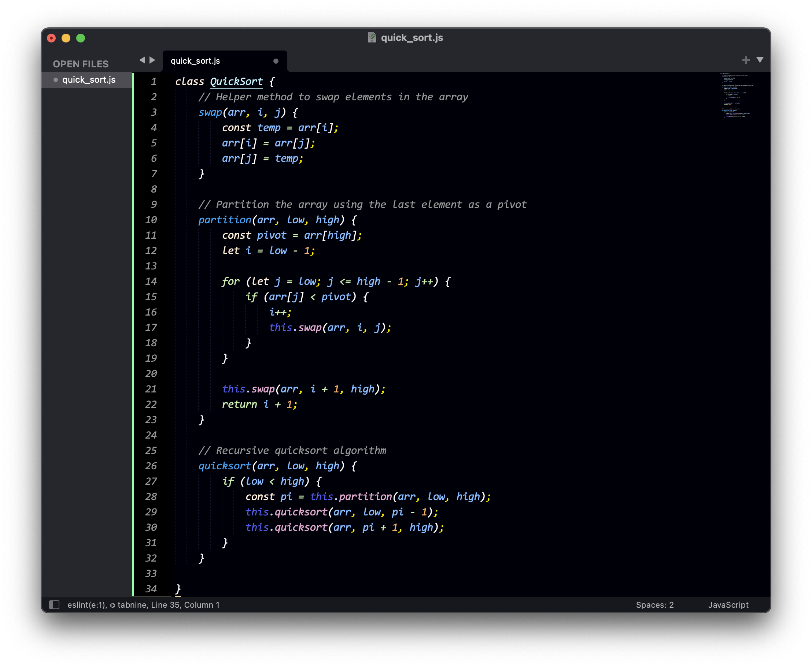Select the quick_sort.js tab
Image resolution: width=812 pixels, height=667 pixels.
[x=195, y=61]
